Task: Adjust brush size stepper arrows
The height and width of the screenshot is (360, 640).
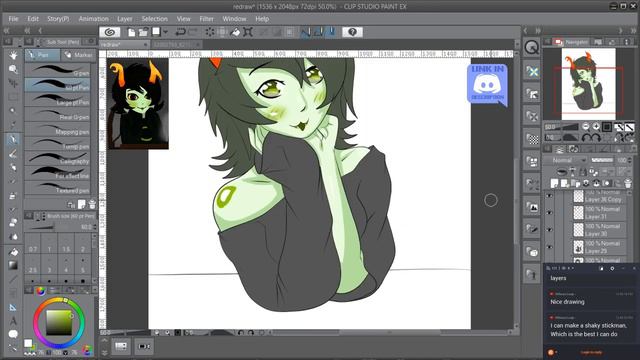Action: click(x=95, y=227)
